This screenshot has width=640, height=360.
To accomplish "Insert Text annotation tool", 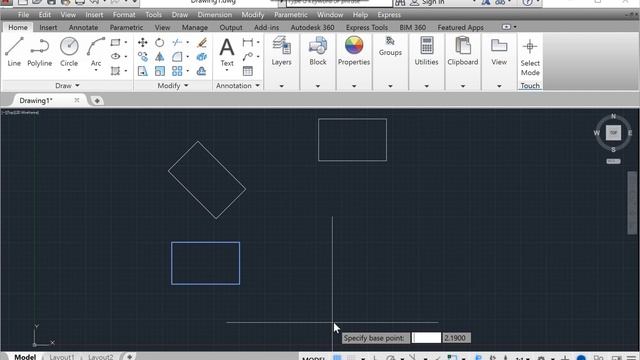I will click(227, 51).
